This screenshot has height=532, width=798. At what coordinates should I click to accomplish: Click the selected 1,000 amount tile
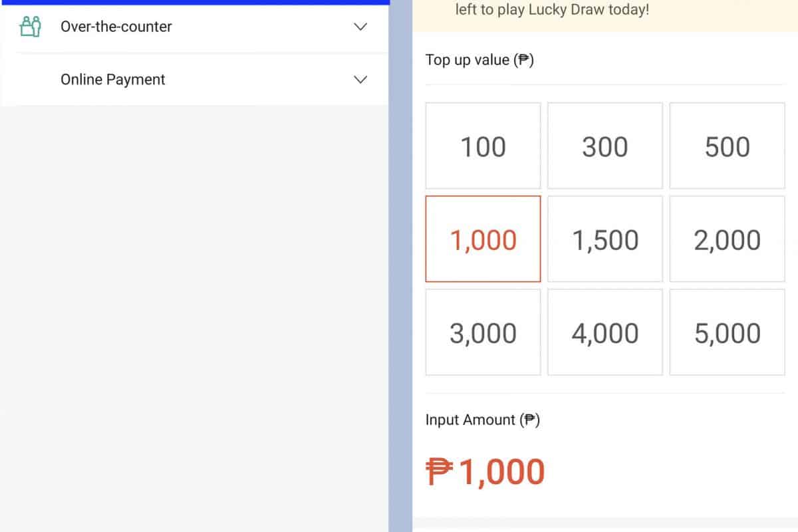pyautogui.click(x=483, y=239)
